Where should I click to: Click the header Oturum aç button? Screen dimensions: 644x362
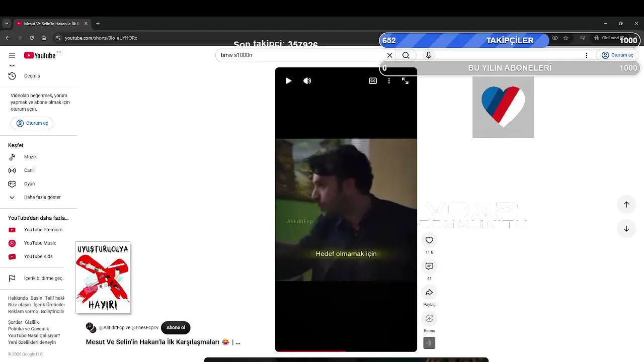tap(617, 55)
